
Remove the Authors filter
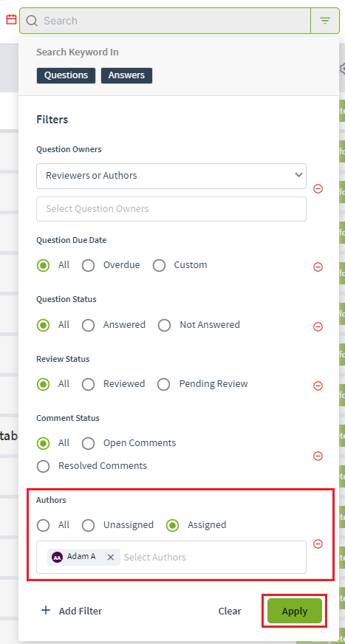coord(318,544)
